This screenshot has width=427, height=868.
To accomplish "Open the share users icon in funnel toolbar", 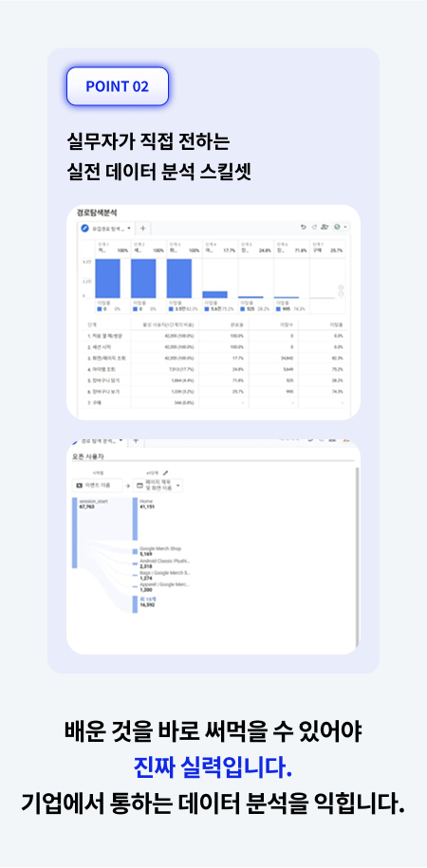I will (324, 228).
